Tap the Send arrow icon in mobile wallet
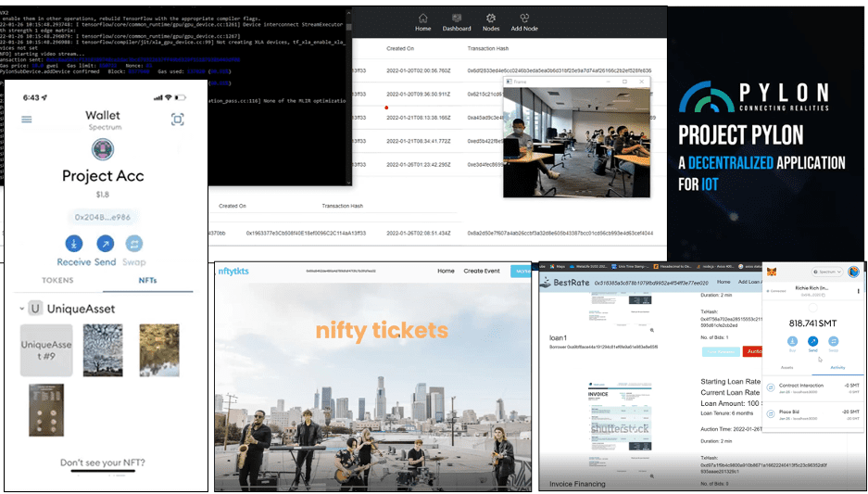This screenshot has height=494, width=868. (105, 244)
